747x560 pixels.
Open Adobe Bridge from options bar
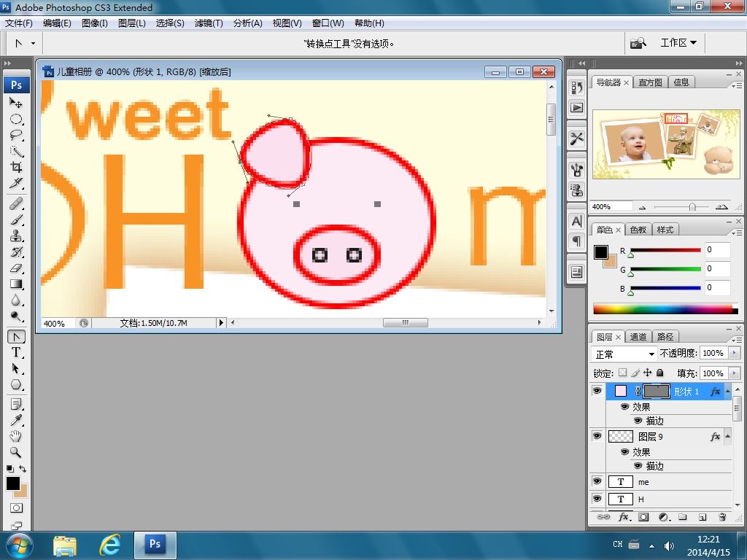click(x=638, y=43)
